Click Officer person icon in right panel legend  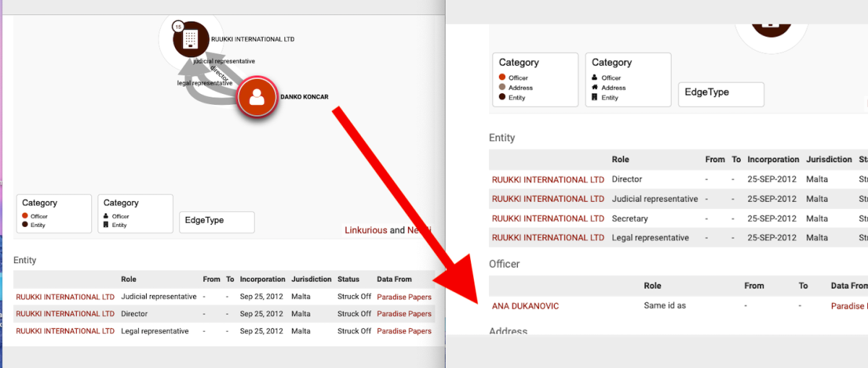[x=595, y=77]
